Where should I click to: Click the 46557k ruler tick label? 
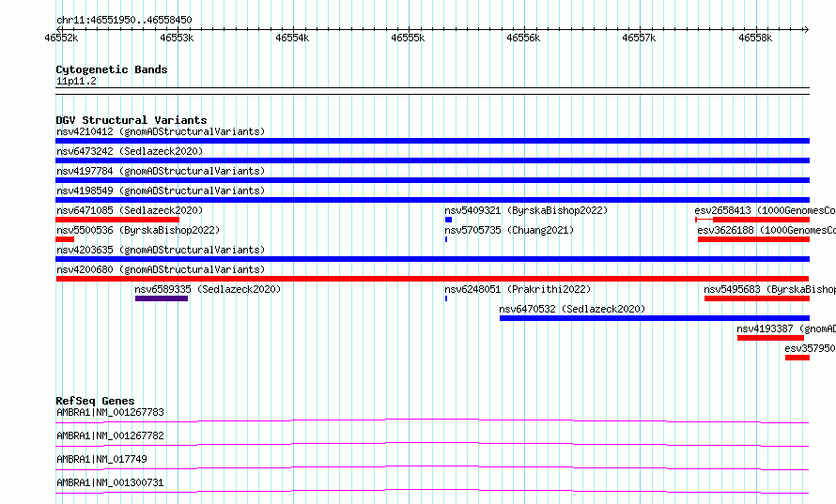(x=639, y=38)
